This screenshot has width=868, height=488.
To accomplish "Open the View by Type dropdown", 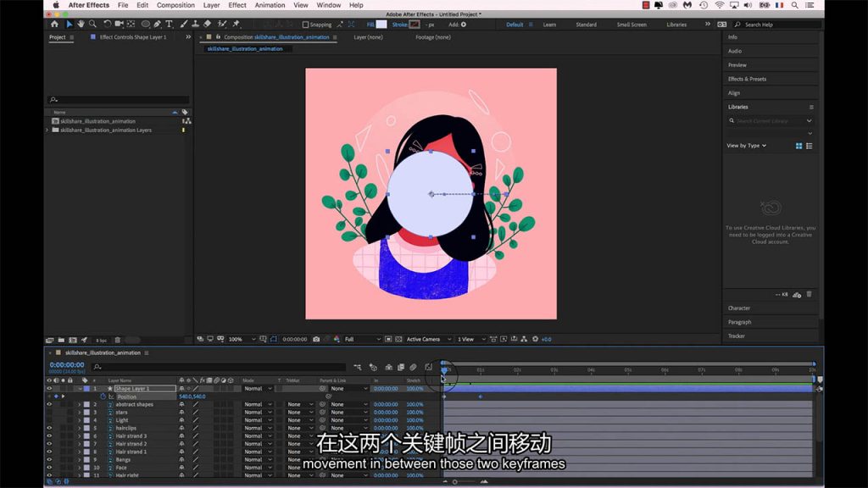I will 746,146.
